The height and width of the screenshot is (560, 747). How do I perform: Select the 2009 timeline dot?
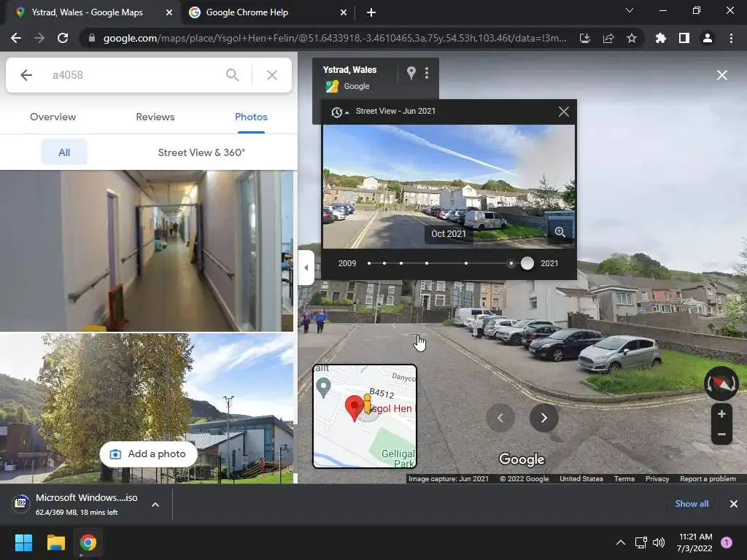[x=369, y=262]
